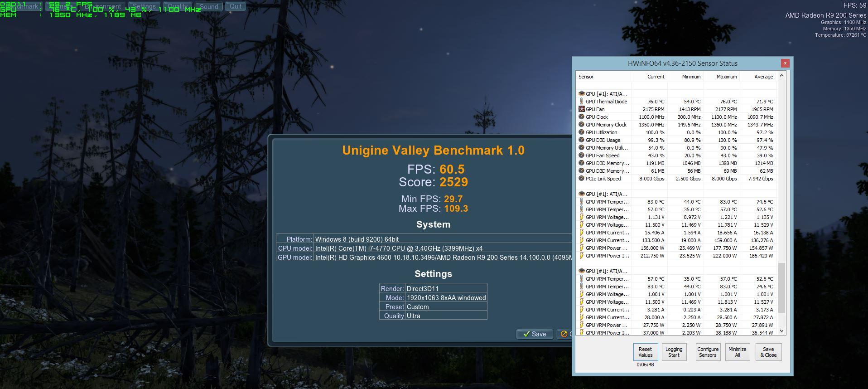Click lightning icon of VRM Voltage row with 11.813 V maximum

coord(581,302)
